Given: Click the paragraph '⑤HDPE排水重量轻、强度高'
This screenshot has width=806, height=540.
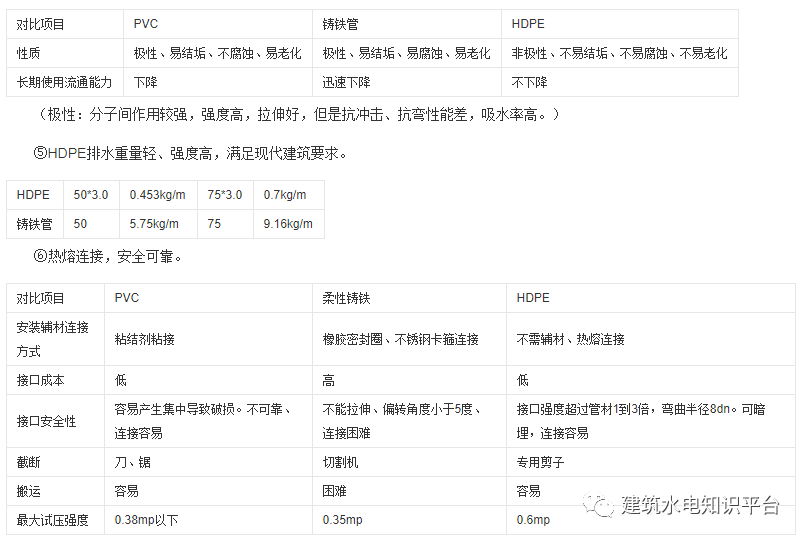Looking at the screenshot, I should [x=190, y=153].
